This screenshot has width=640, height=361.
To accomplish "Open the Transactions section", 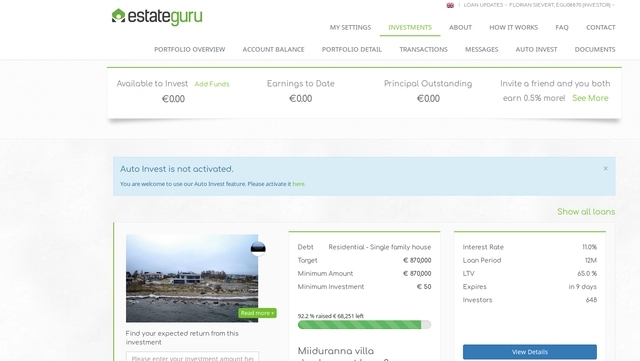I will pyautogui.click(x=423, y=49).
